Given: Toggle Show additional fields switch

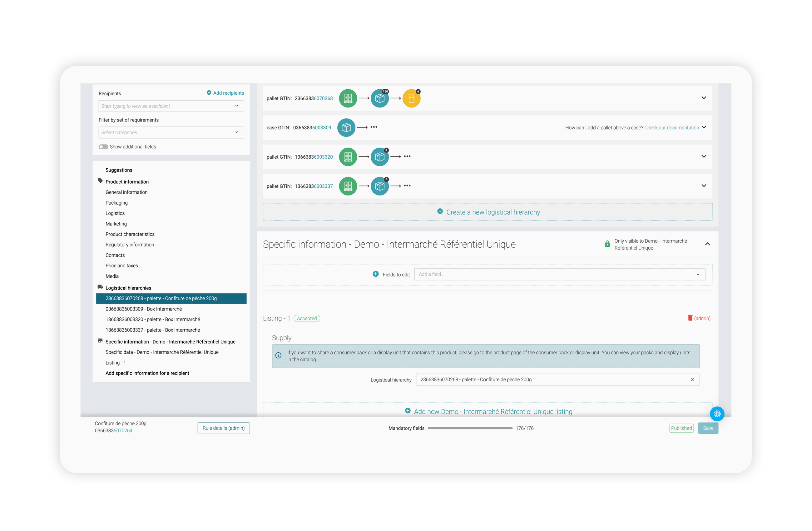Looking at the screenshot, I should pyautogui.click(x=103, y=147).
